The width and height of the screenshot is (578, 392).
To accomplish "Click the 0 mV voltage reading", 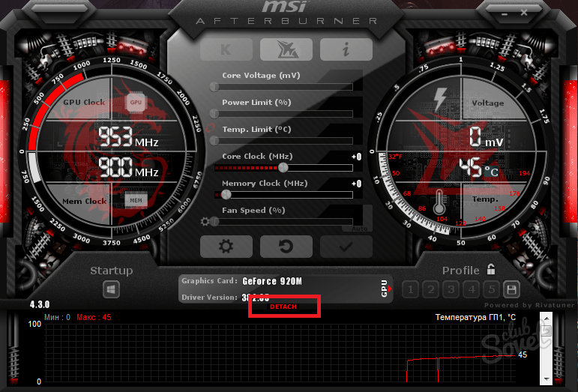I will tap(486, 136).
